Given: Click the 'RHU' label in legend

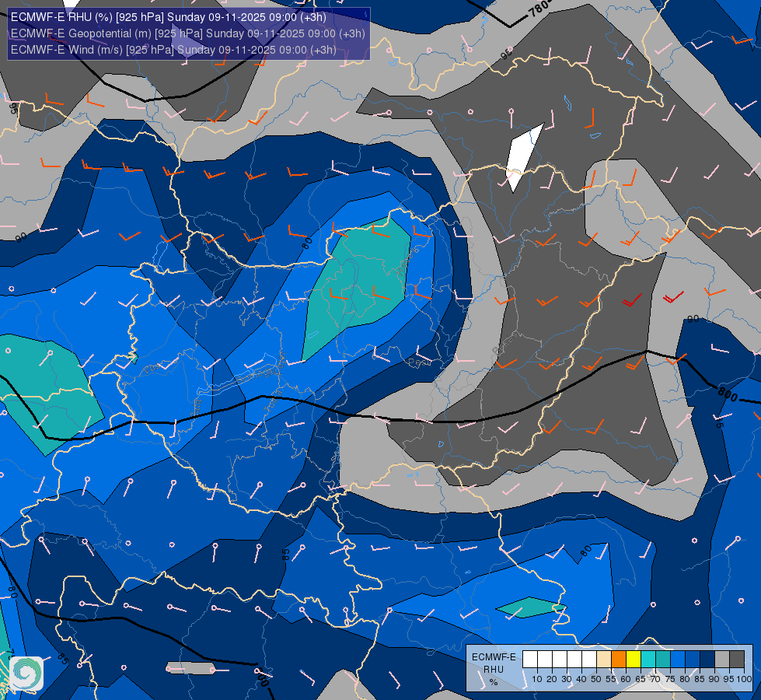Looking at the screenshot, I should 494,670.
